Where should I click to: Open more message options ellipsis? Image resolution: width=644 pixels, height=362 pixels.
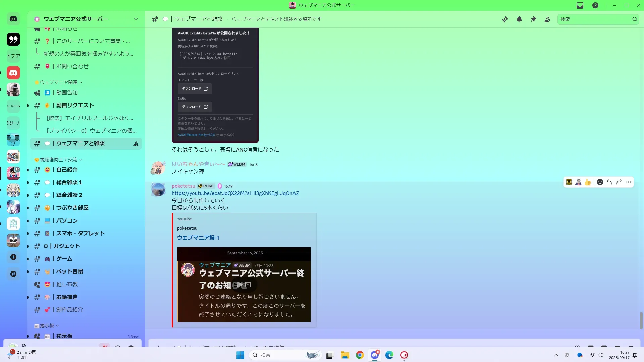coord(628,182)
